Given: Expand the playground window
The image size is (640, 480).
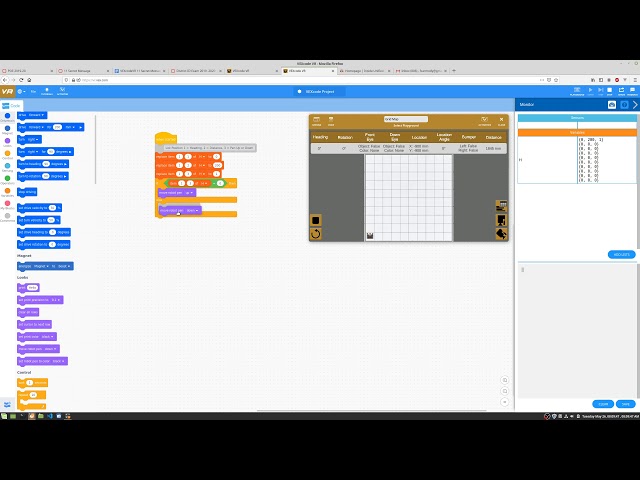Looking at the screenshot, I should 317,121.
